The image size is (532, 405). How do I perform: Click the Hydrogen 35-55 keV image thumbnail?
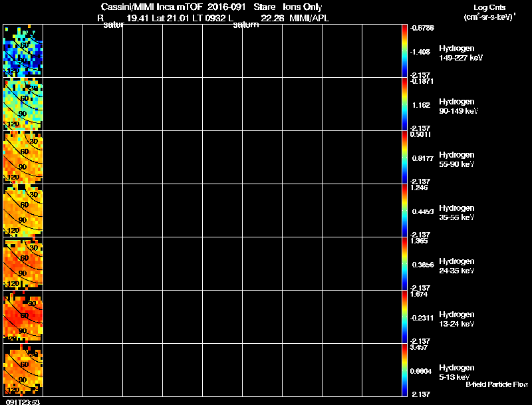click(x=23, y=210)
